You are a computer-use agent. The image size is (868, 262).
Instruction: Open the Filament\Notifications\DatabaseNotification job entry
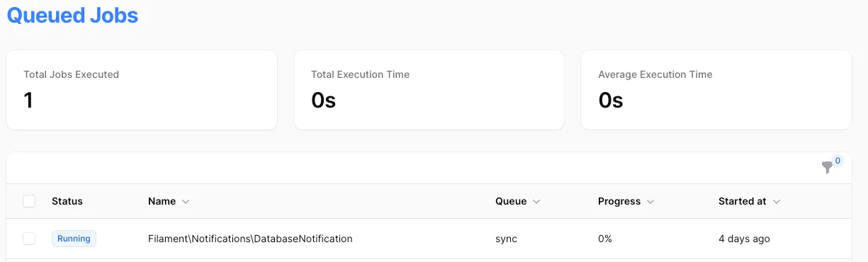click(250, 239)
